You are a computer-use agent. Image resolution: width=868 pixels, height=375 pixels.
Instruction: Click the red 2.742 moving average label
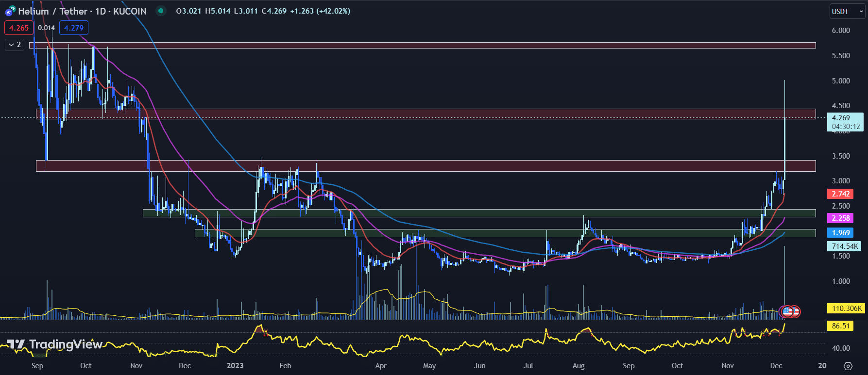(840, 194)
